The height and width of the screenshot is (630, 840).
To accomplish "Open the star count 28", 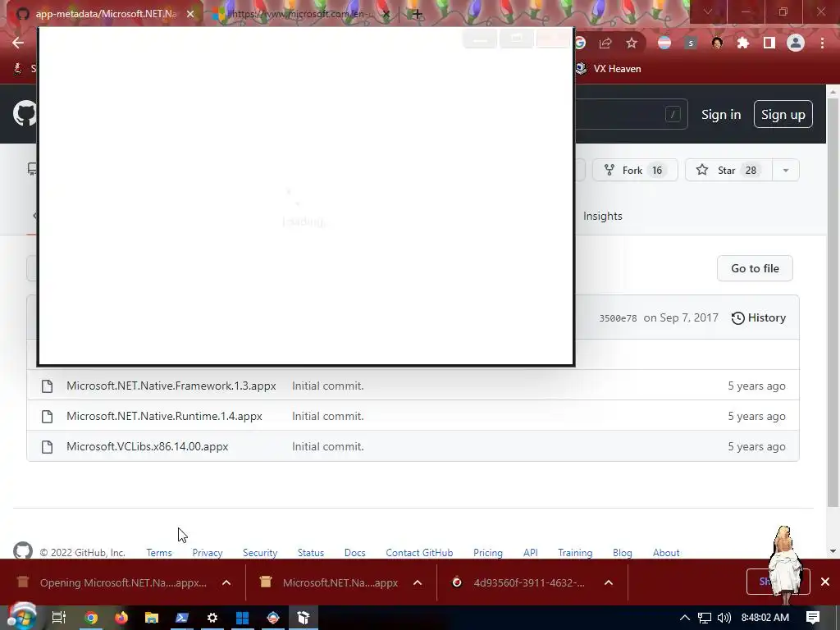I will coord(751,171).
